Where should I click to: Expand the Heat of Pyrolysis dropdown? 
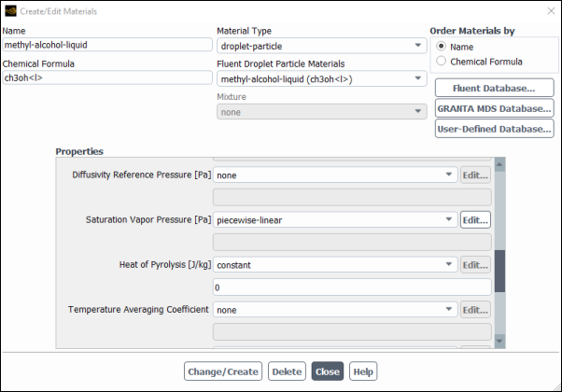[334, 265]
